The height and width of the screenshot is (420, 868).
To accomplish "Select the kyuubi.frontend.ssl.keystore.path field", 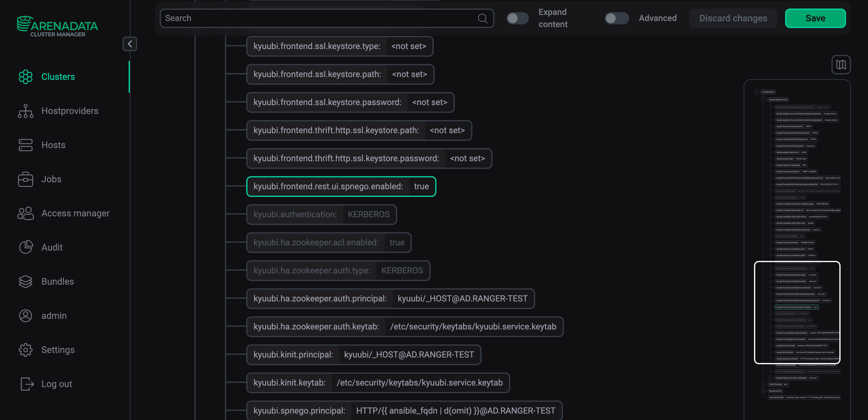I will point(340,74).
